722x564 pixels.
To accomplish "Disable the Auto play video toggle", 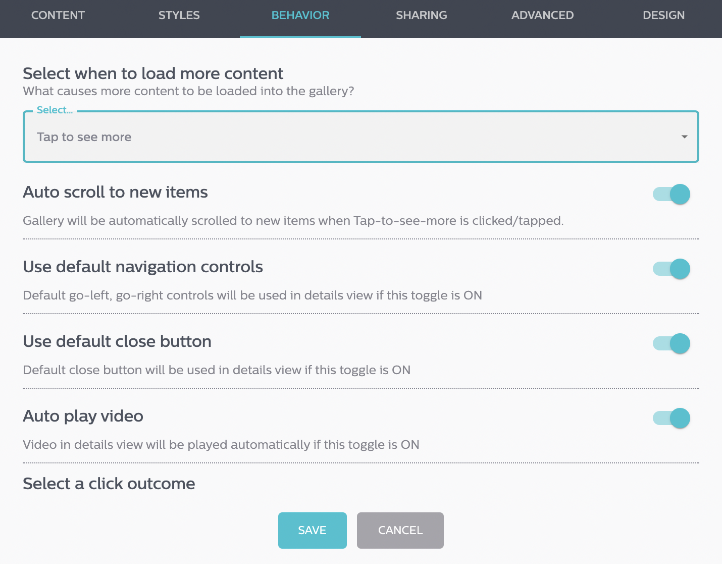I will [x=671, y=418].
